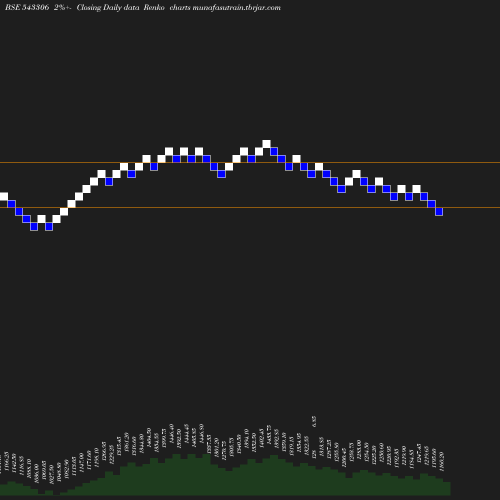Click the last price label above the green area
500x500 pixels.
pyautogui.click(x=442, y=461)
